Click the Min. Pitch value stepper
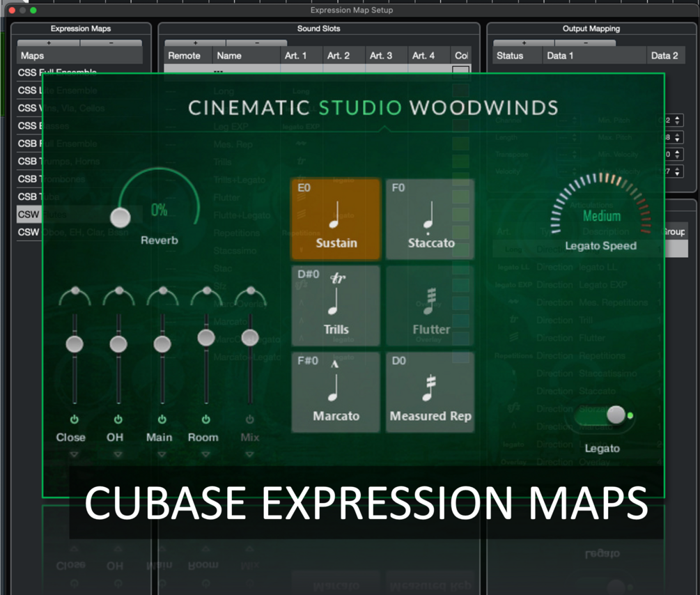The height and width of the screenshot is (595, 700). coord(677,120)
